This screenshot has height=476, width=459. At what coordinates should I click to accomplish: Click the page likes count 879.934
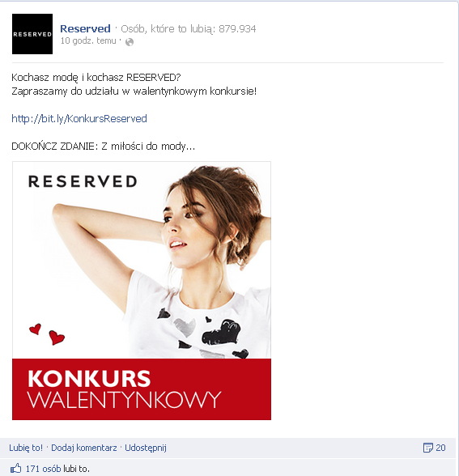point(237,29)
